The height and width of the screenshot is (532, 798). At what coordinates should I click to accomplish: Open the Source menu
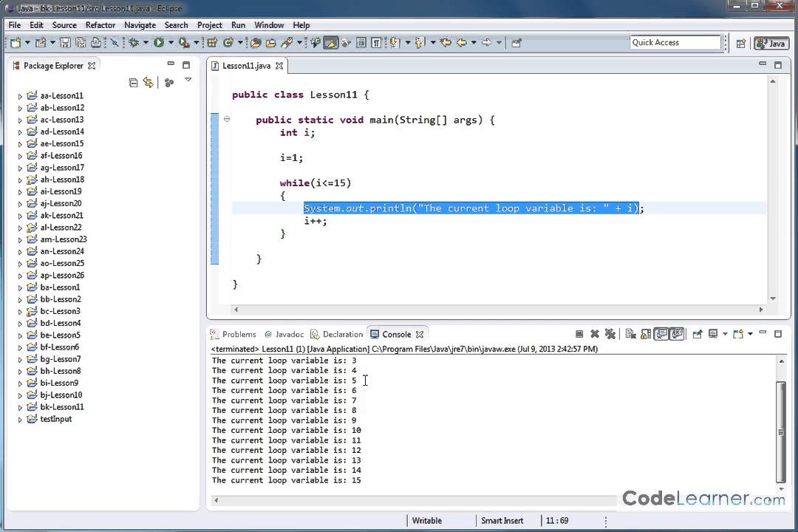pos(64,25)
